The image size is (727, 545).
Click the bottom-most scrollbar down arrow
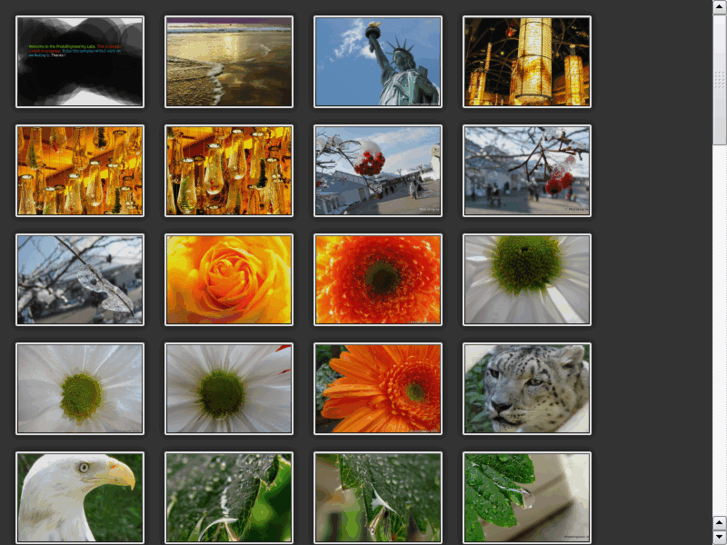tap(719, 538)
